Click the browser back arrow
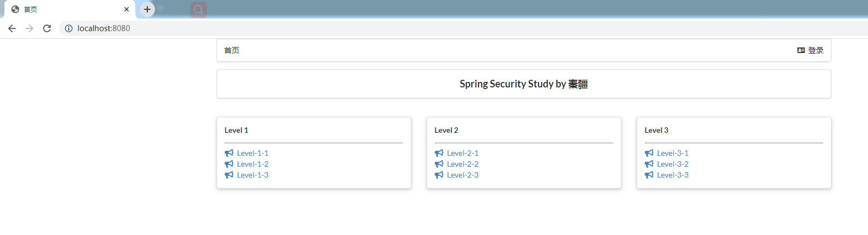The height and width of the screenshot is (235, 868). 12,28
